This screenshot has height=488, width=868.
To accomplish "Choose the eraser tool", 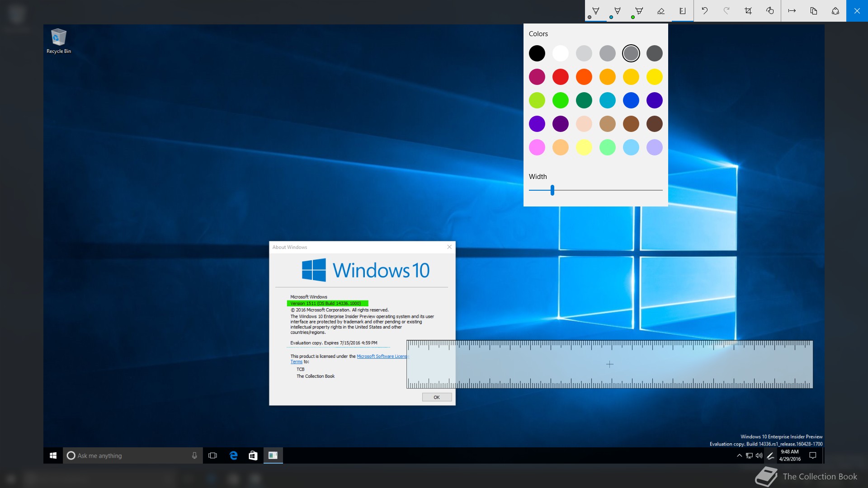I will point(661,11).
